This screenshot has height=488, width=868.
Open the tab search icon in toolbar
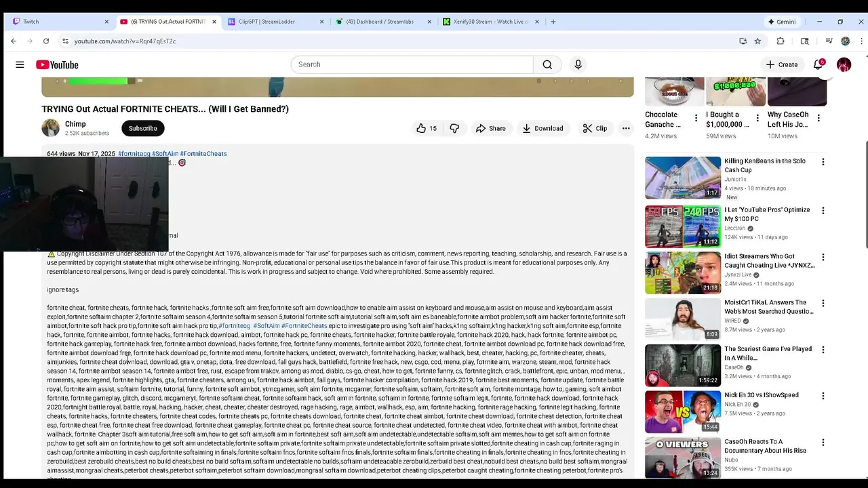[805, 41]
